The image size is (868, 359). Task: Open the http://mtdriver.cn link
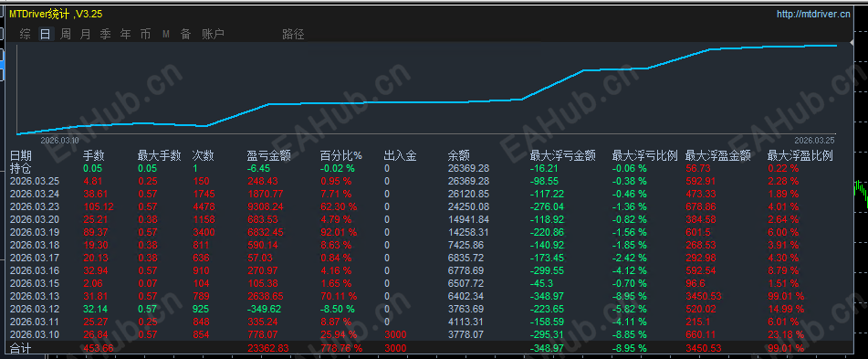point(813,15)
